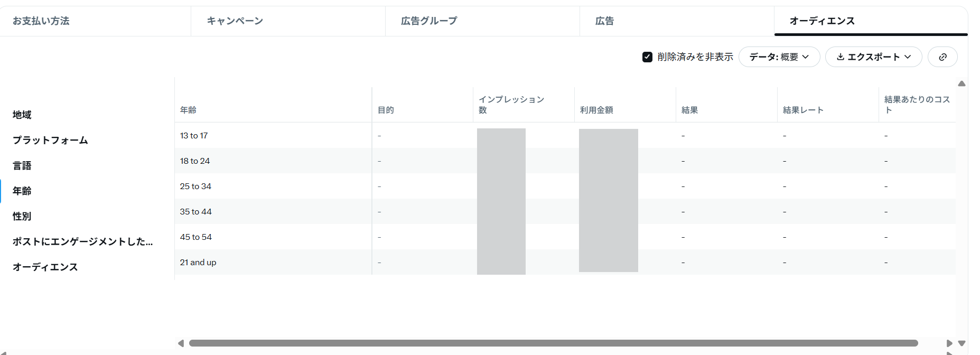This screenshot has height=355, width=980.
Task: Click the copy link icon button
Action: pyautogui.click(x=942, y=57)
